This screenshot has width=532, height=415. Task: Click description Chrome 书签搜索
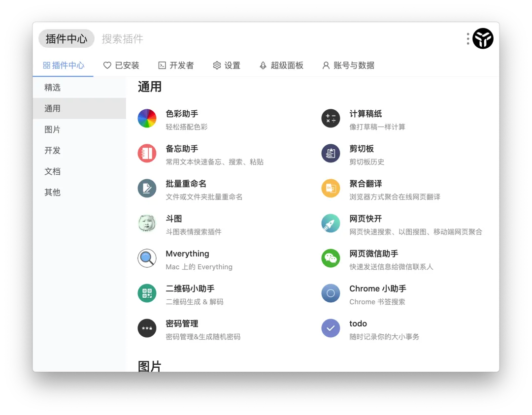coord(377,302)
